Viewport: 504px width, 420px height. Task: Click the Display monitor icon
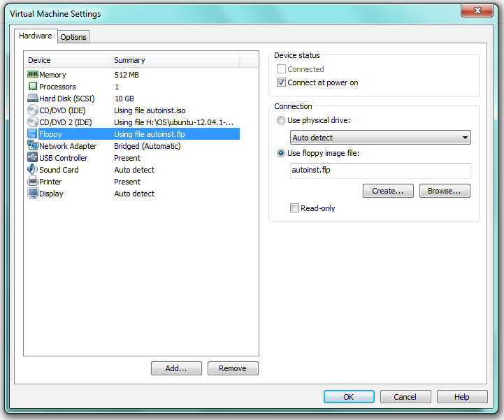point(32,194)
